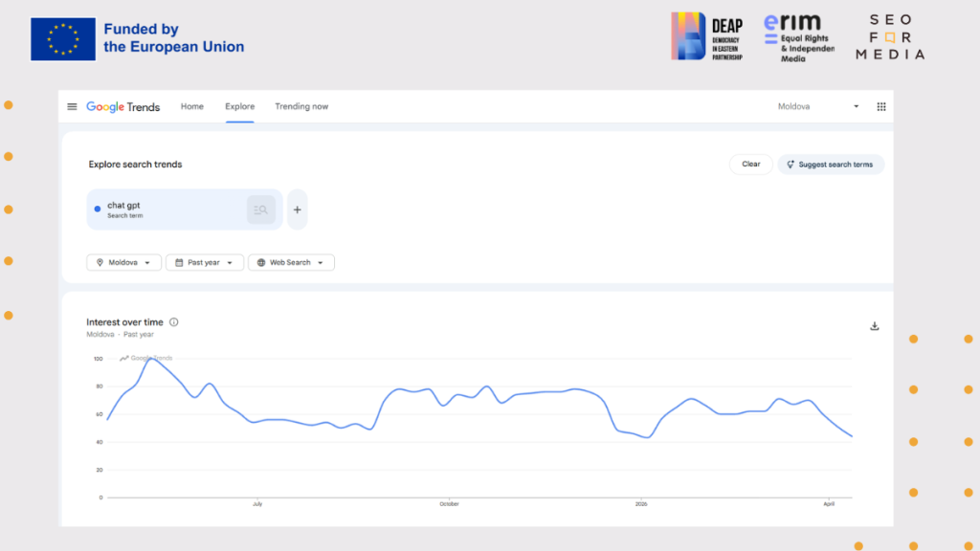Click Suggest search terms button
Screen dimensions: 980x551
click(830, 165)
